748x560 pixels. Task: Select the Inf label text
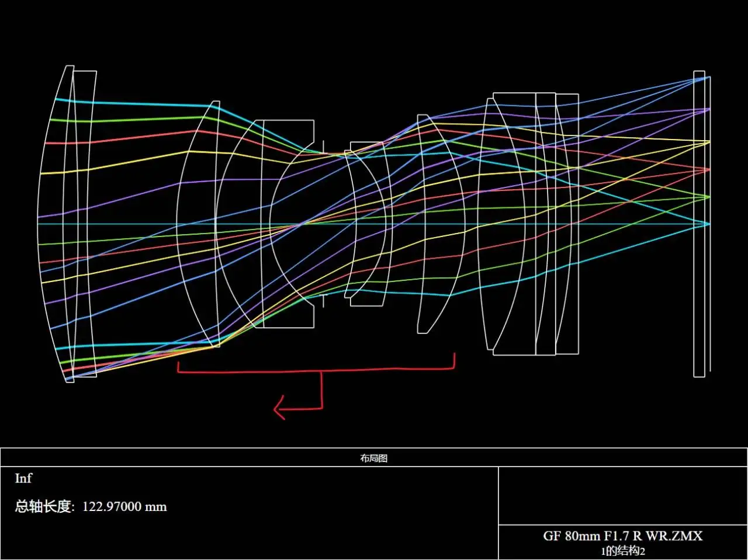pos(23,478)
